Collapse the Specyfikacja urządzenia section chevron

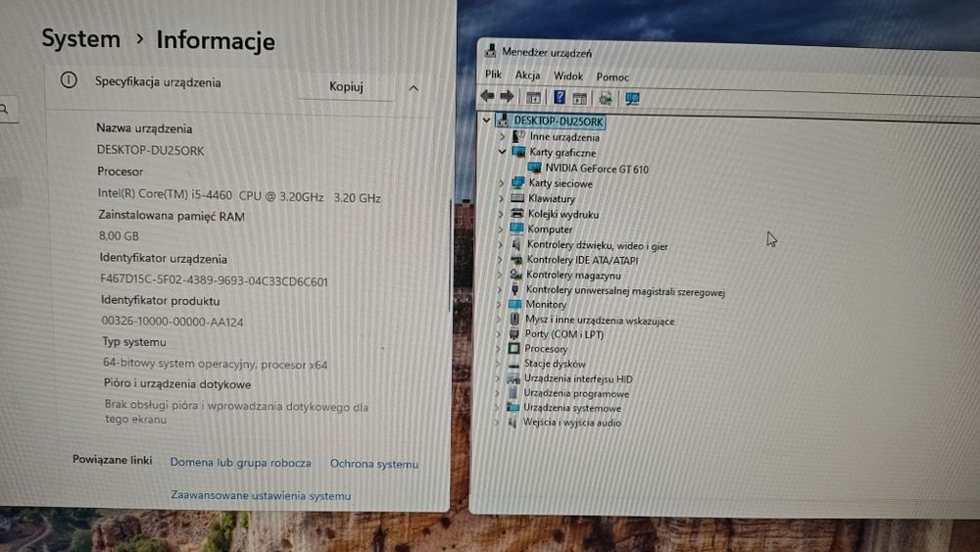coord(414,88)
